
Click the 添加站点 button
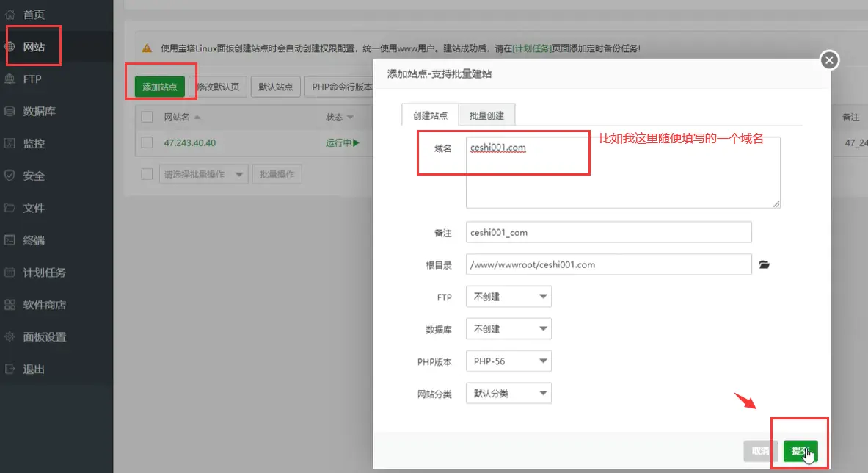(x=160, y=86)
